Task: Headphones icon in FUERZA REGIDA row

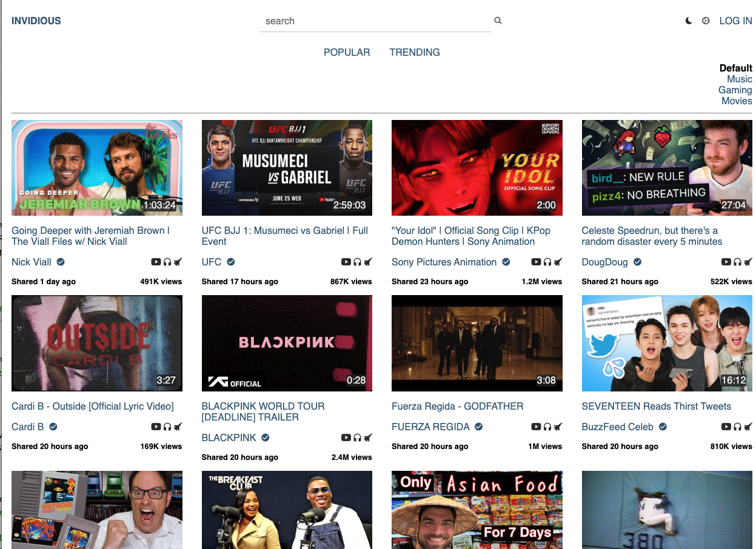Action: (547, 427)
